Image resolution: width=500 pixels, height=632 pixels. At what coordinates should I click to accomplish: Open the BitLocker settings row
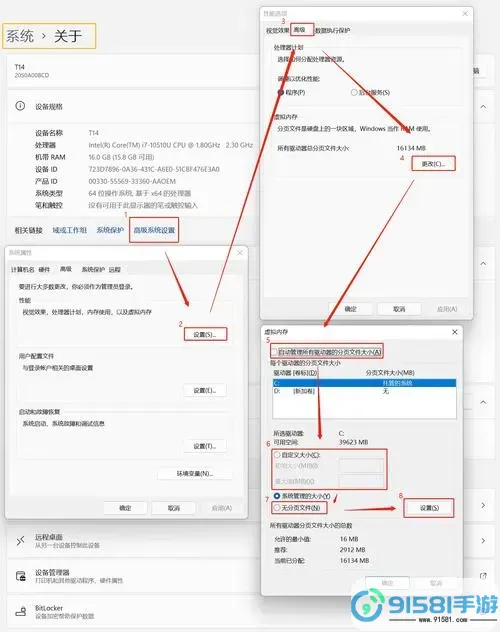(x=251, y=611)
